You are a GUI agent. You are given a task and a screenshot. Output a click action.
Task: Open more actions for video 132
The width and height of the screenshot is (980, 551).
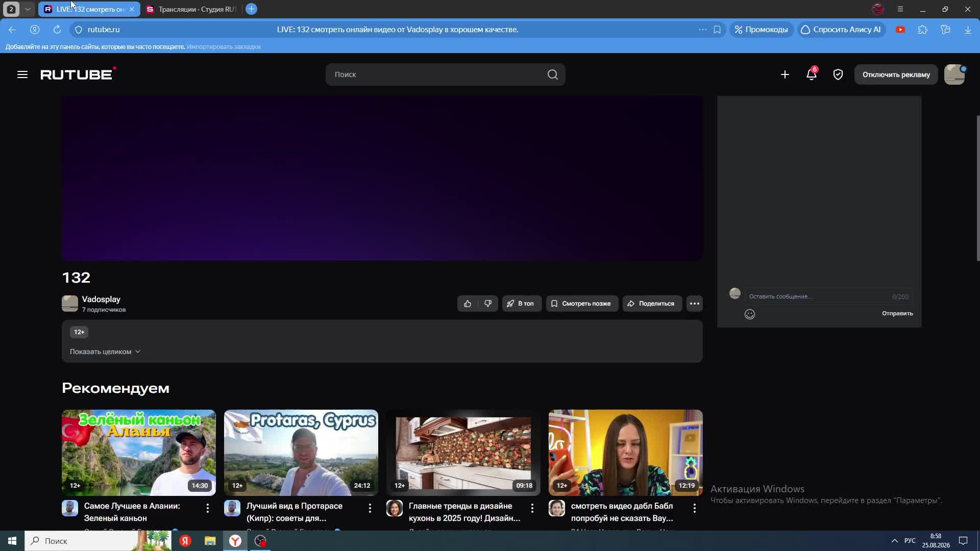pyautogui.click(x=695, y=304)
